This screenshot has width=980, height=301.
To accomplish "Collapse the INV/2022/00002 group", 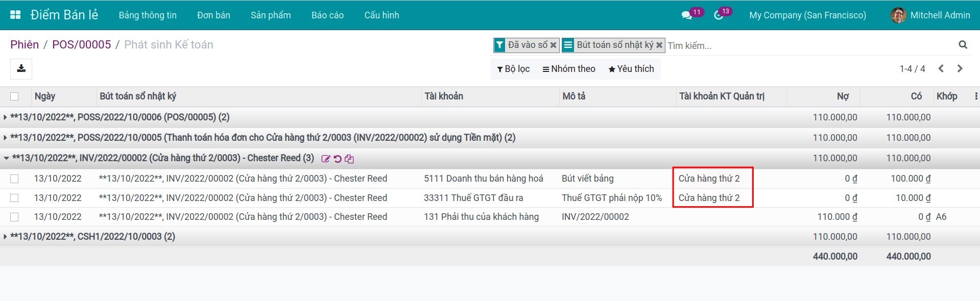I will point(6,158).
